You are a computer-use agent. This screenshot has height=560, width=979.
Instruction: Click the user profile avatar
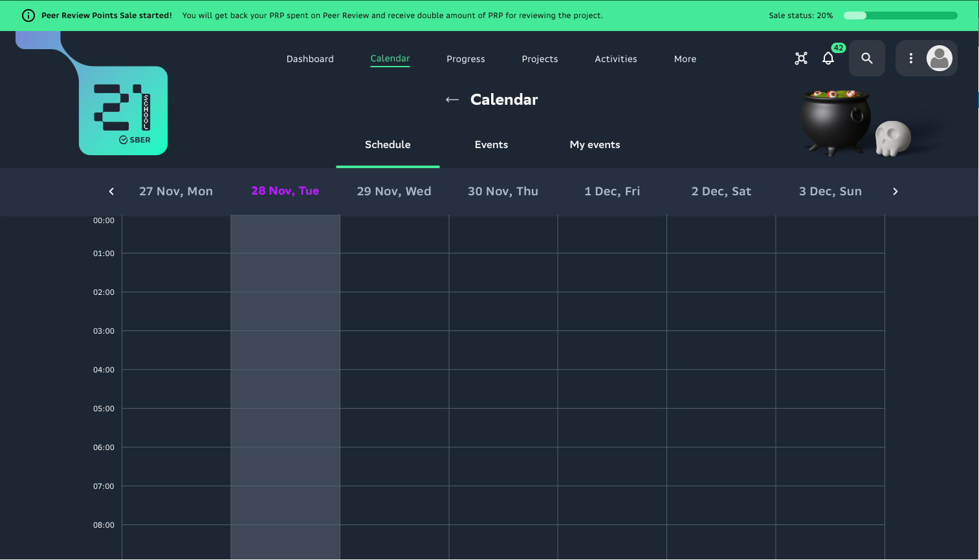click(939, 59)
